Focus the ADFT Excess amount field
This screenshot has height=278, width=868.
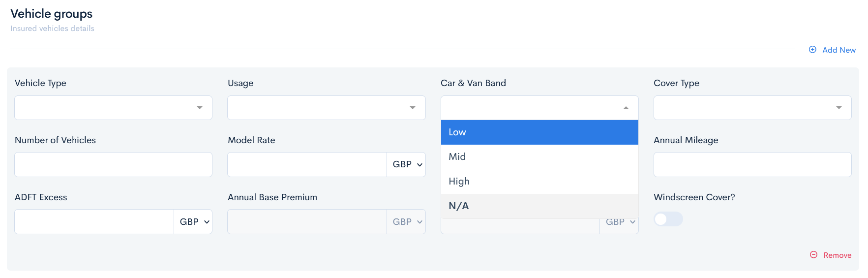pyautogui.click(x=94, y=222)
